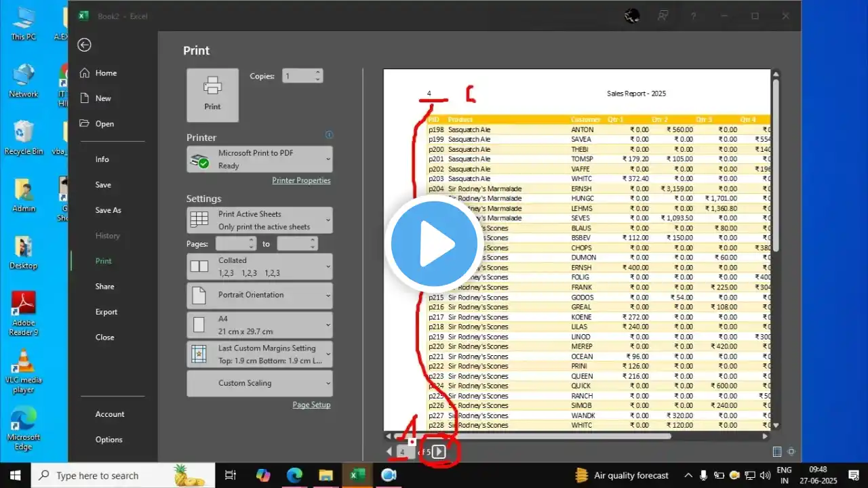Image resolution: width=868 pixels, height=488 pixels.
Task: Open the Portrait Orientation dropdown
Action: pos(259,296)
